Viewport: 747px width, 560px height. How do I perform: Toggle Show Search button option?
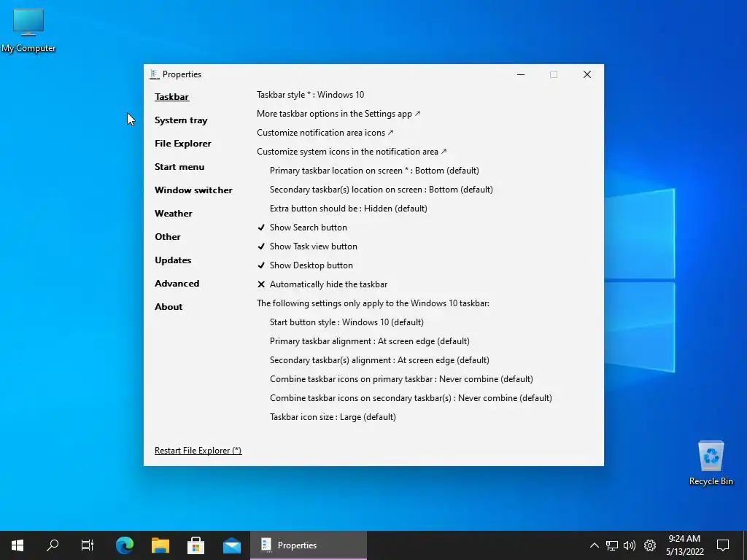[x=302, y=227]
